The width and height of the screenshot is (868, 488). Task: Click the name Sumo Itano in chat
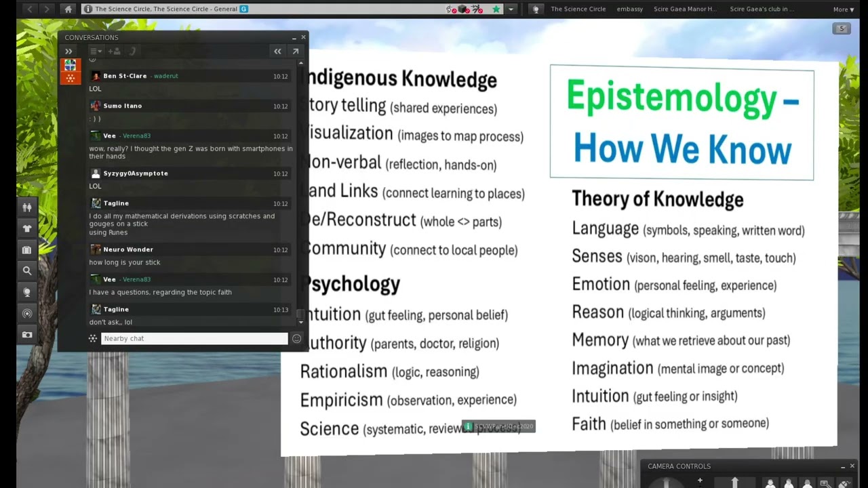(x=122, y=106)
